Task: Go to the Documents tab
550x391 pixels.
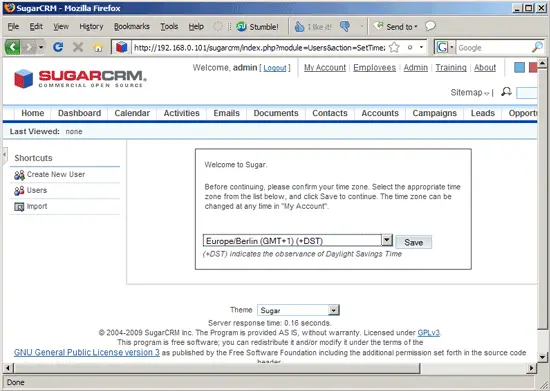Action: (276, 113)
